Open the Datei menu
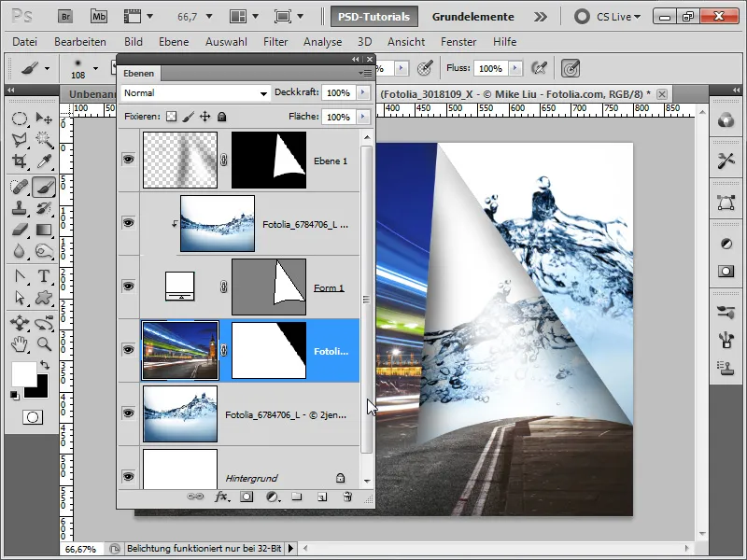747x560 pixels. tap(25, 42)
